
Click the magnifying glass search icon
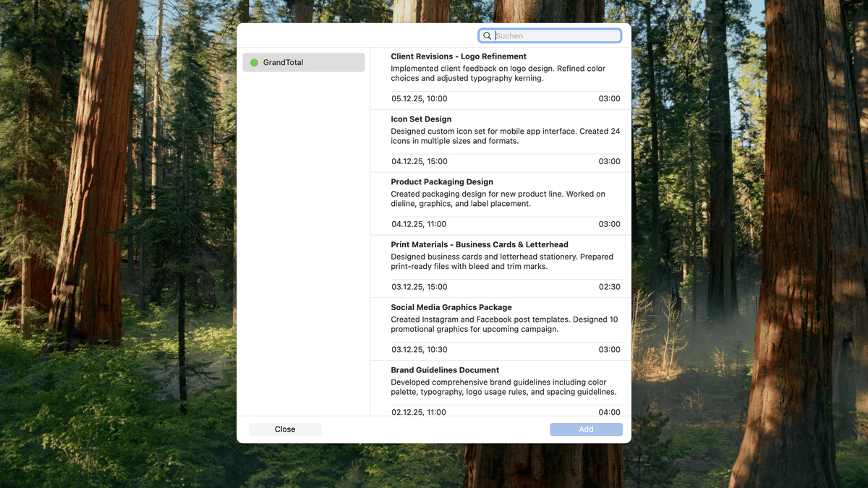487,36
